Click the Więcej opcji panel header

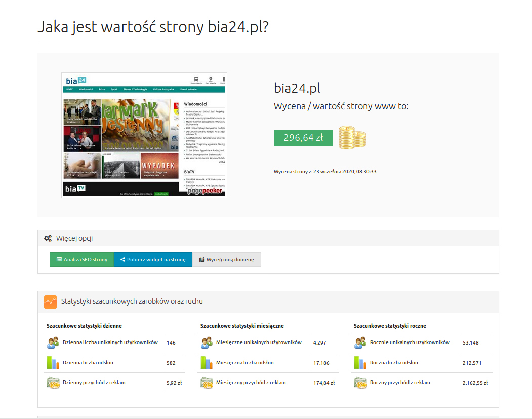point(268,238)
